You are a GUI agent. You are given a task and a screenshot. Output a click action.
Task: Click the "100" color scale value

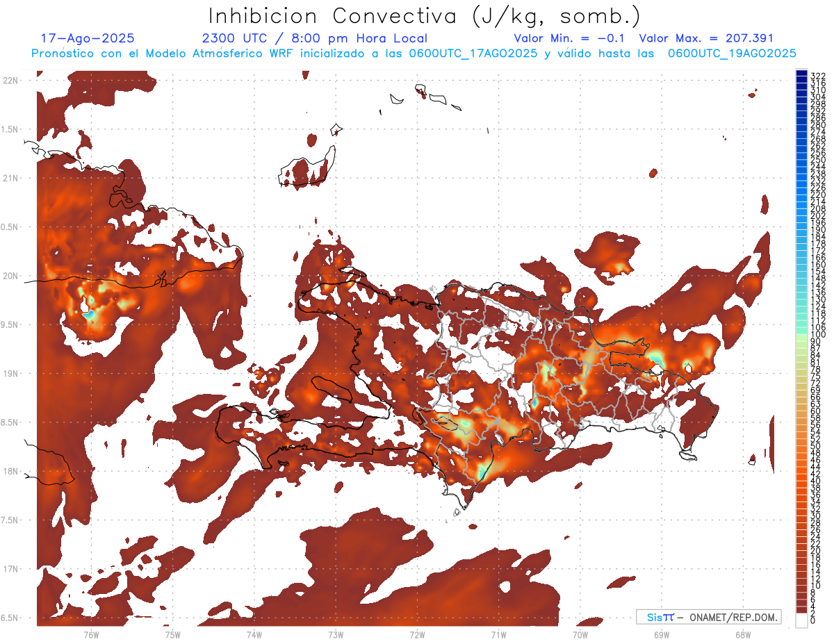(x=817, y=334)
